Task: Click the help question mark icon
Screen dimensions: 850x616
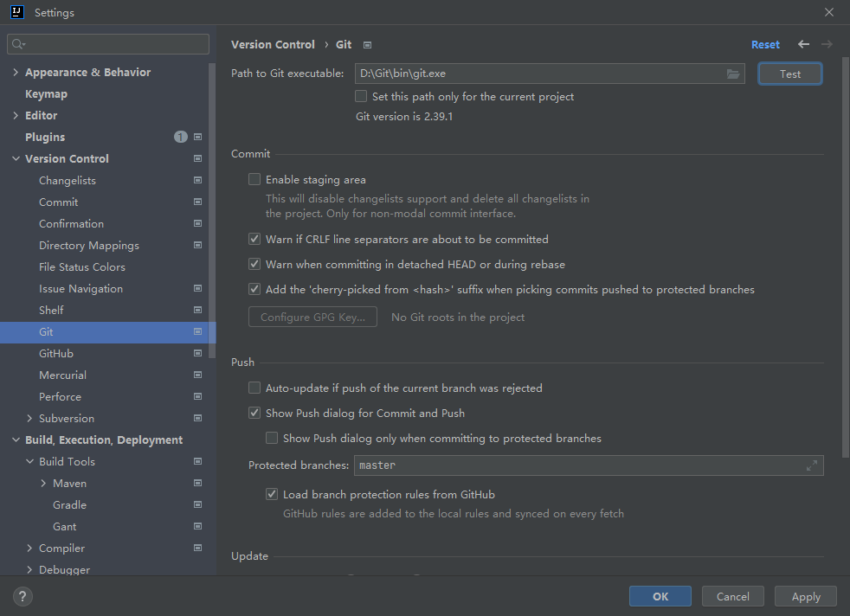Action: (23, 596)
